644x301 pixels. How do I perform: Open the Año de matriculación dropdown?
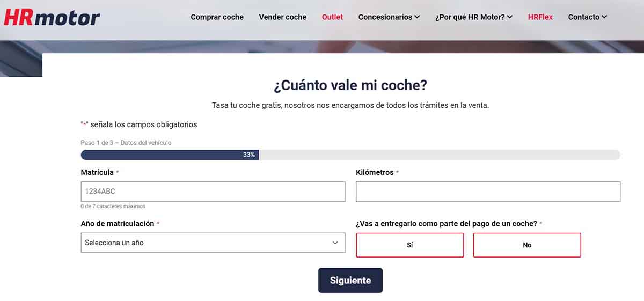[x=213, y=243]
